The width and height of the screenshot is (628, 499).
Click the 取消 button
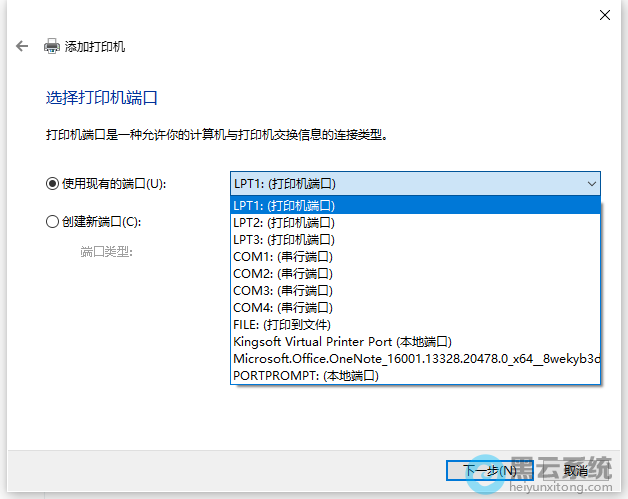pos(574,469)
